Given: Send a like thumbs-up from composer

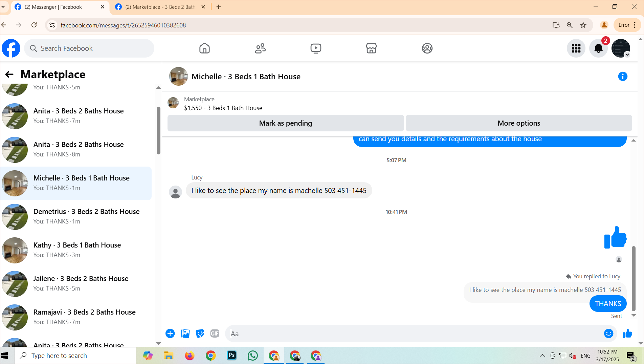Looking at the screenshot, I should click(627, 334).
